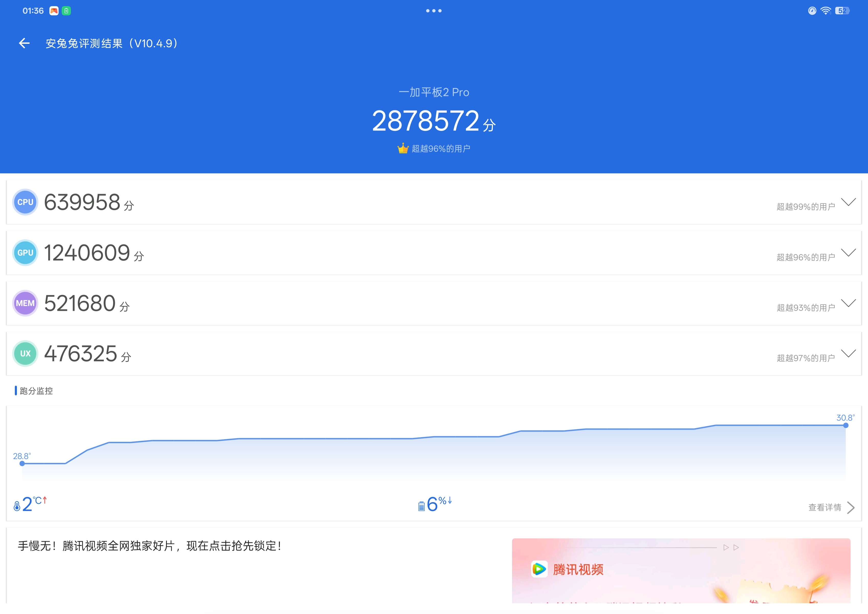Open the 腾讯视频 ad banner image
The height and width of the screenshot is (614, 868).
pyautogui.click(x=681, y=571)
